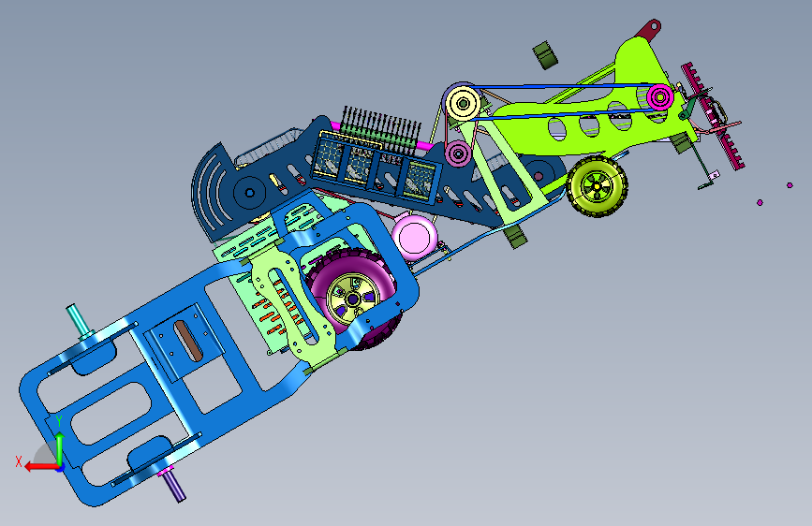Select the cream-colored large pulley
Screen dimensions: 812x526
(x=463, y=104)
